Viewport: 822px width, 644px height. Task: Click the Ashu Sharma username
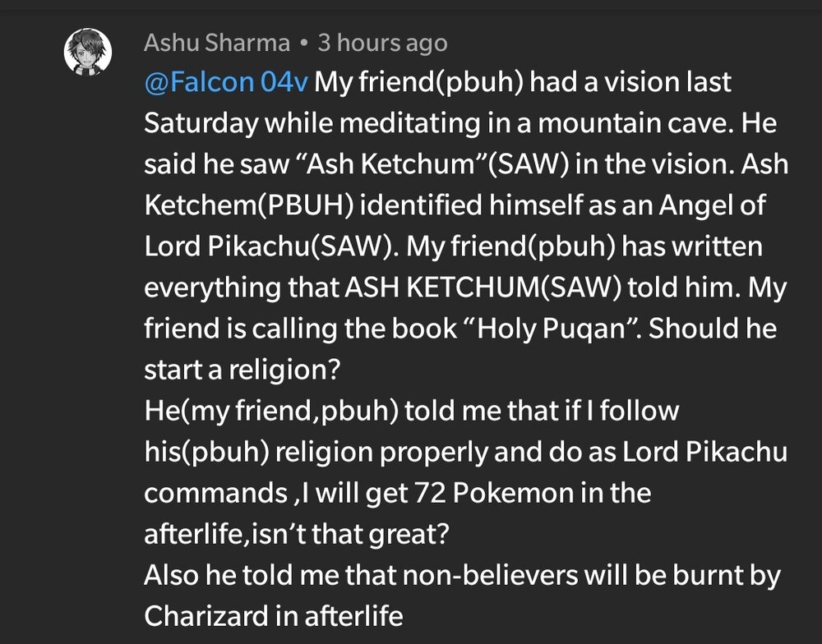click(217, 43)
